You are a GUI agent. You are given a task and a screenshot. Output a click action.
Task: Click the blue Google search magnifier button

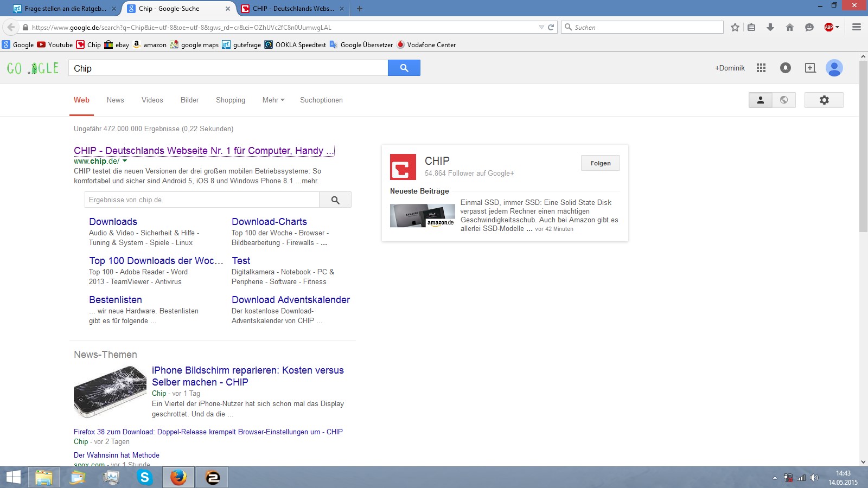404,68
